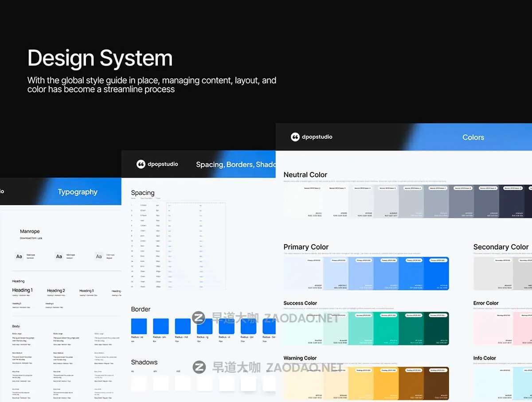Select the Manrope Regular Aa icon
Screen dimensions: 532x402
point(99,257)
